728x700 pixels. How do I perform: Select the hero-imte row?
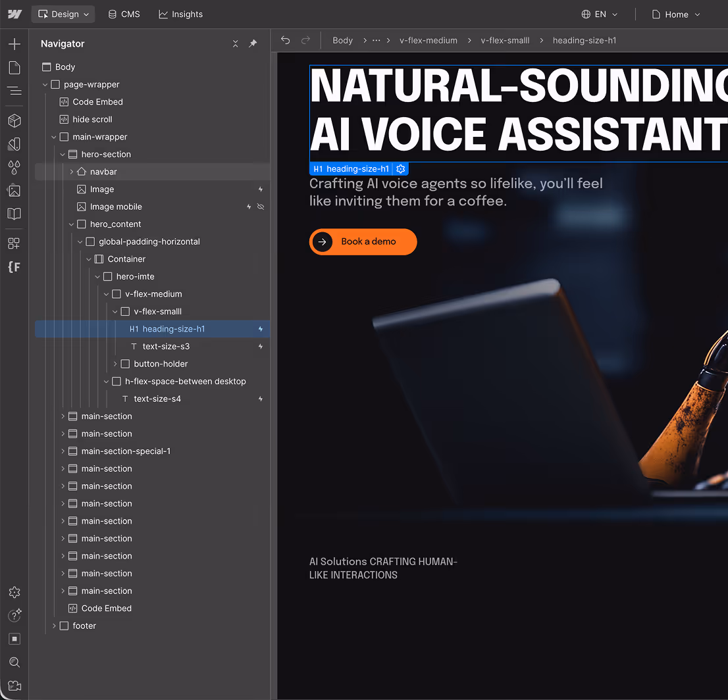click(152, 277)
